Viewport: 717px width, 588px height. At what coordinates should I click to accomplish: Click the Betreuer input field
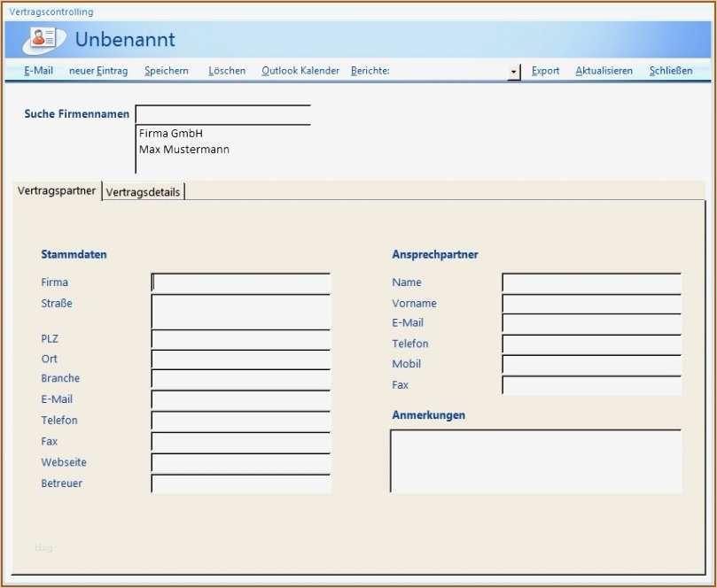[x=241, y=484]
